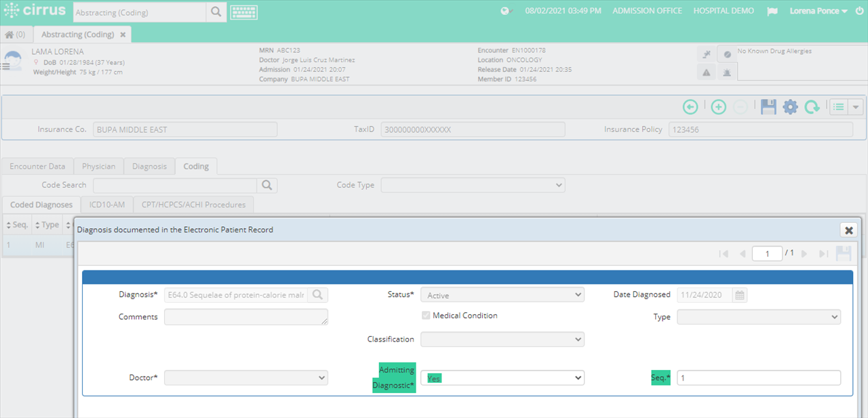Click the power logout icon
The height and width of the screenshot is (418, 868).
(859, 12)
